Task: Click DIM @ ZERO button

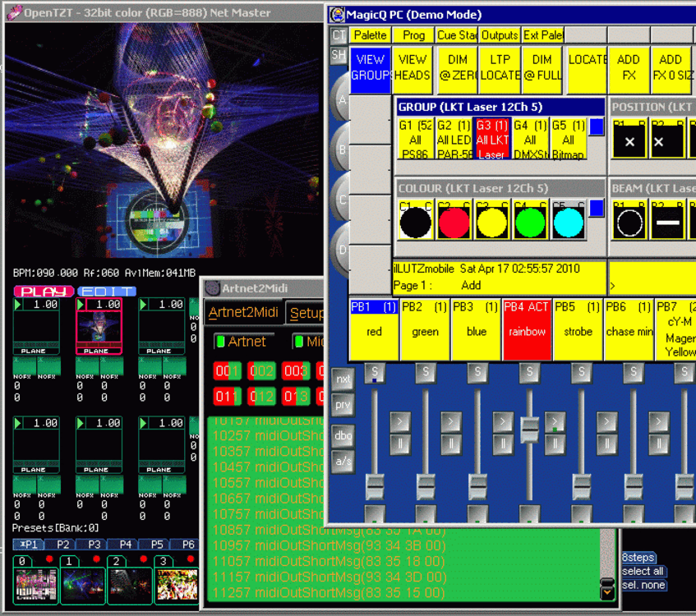Action: click(457, 70)
